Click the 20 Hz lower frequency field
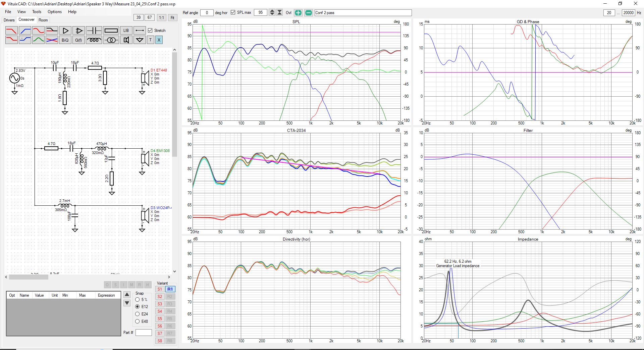The image size is (644, 350). coord(609,13)
